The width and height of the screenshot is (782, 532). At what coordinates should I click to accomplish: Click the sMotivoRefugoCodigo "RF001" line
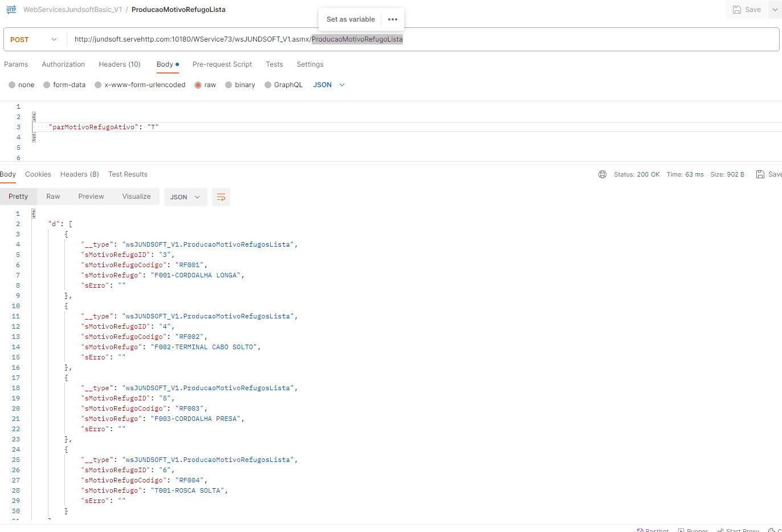tap(144, 265)
